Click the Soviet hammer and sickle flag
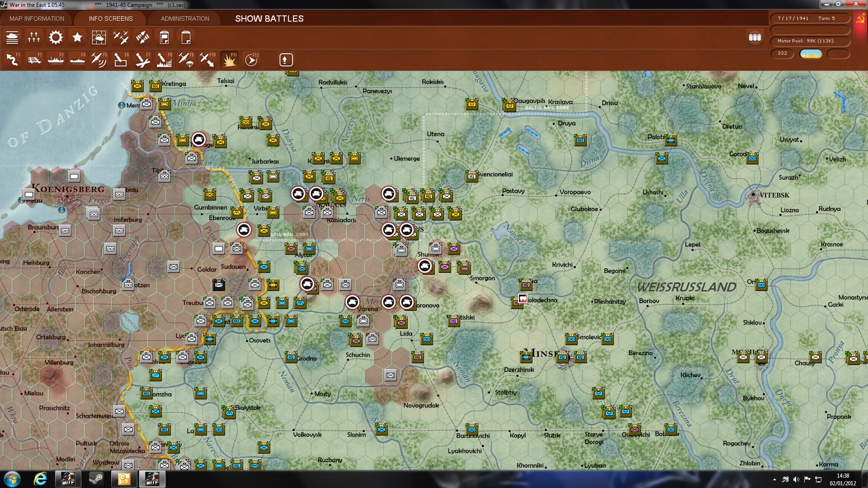The image size is (868, 488). click(860, 19)
